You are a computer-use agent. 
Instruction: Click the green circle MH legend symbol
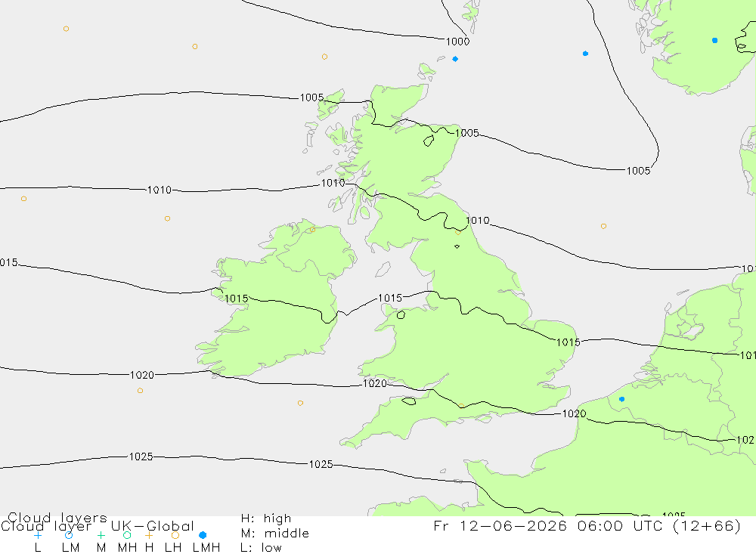[127, 535]
